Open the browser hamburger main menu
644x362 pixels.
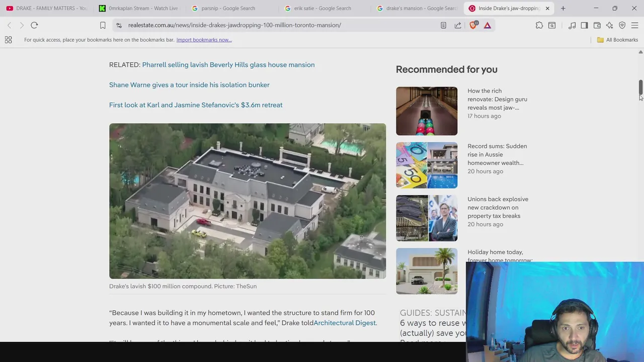(x=634, y=25)
